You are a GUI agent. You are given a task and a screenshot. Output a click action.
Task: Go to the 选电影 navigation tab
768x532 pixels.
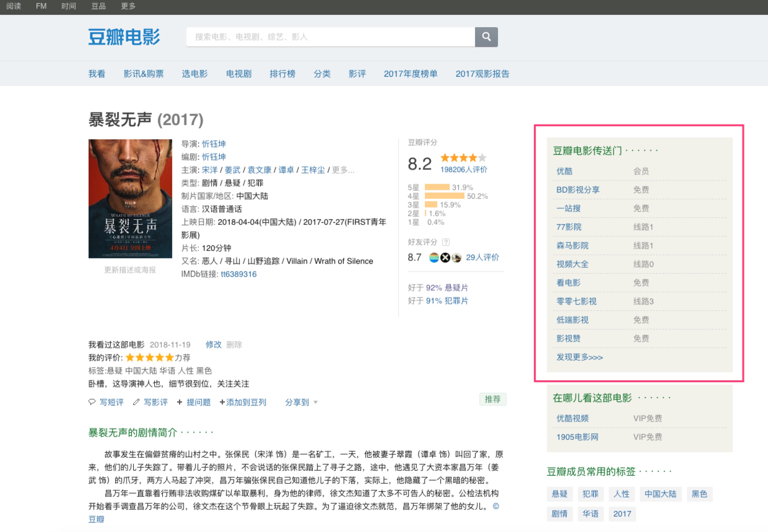(194, 74)
